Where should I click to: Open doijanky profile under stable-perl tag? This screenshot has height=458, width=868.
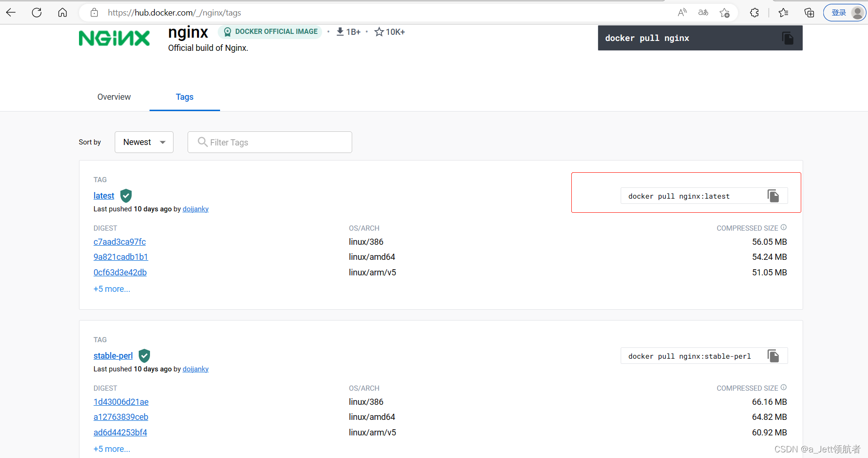196,369
